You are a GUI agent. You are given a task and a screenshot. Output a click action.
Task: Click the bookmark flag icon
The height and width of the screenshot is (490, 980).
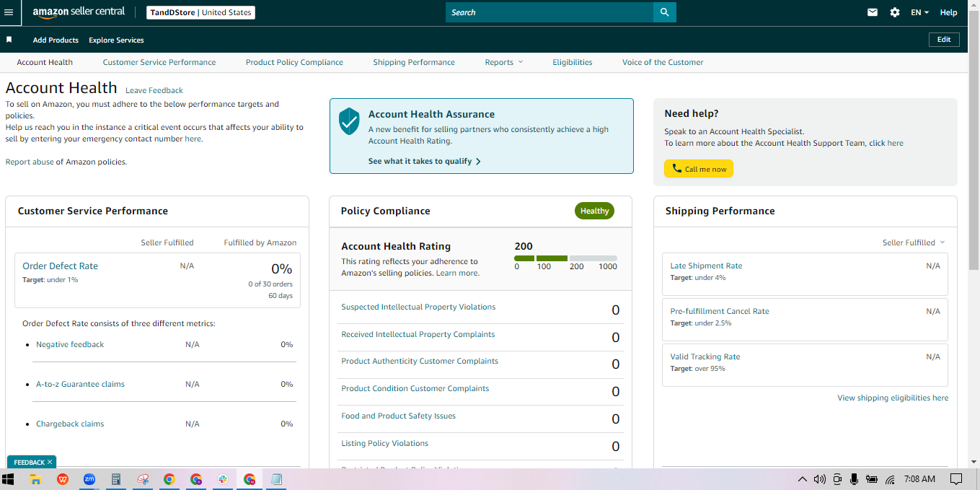click(9, 40)
